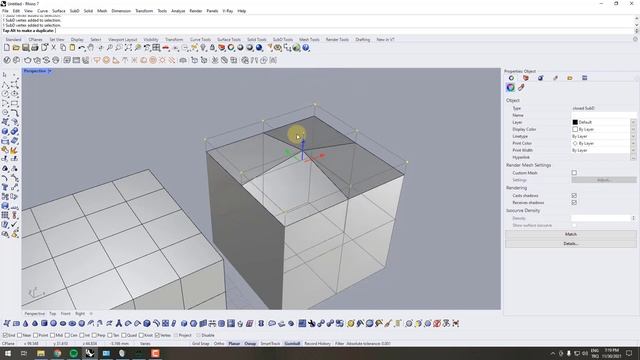
Task: Toggle Gumball in the status bar
Action: (x=292, y=344)
